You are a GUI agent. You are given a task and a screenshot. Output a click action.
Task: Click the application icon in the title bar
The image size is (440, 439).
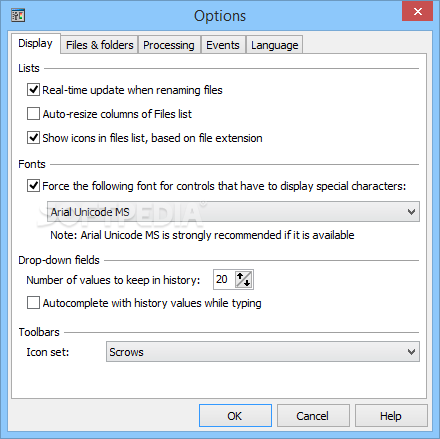[18, 15]
